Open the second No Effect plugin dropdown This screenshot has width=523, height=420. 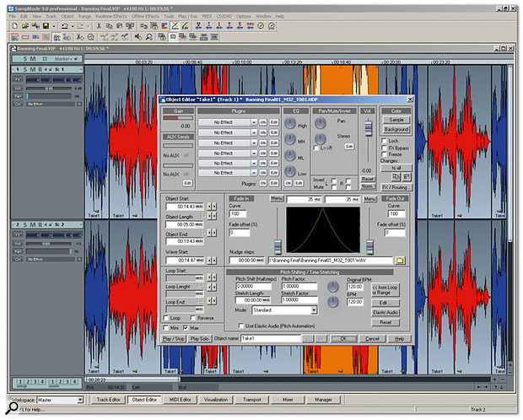(x=254, y=132)
